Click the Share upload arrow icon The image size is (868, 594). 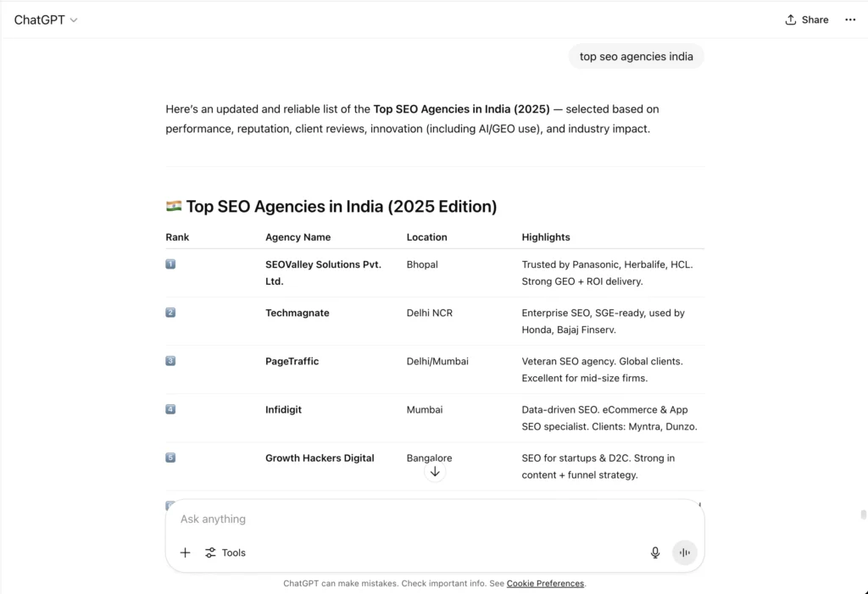pos(791,20)
